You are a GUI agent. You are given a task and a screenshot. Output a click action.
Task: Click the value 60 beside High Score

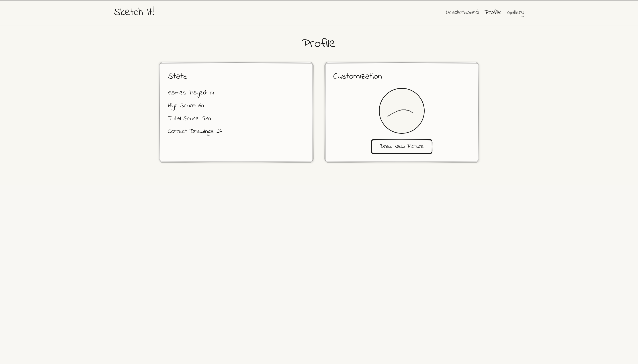pos(201,106)
